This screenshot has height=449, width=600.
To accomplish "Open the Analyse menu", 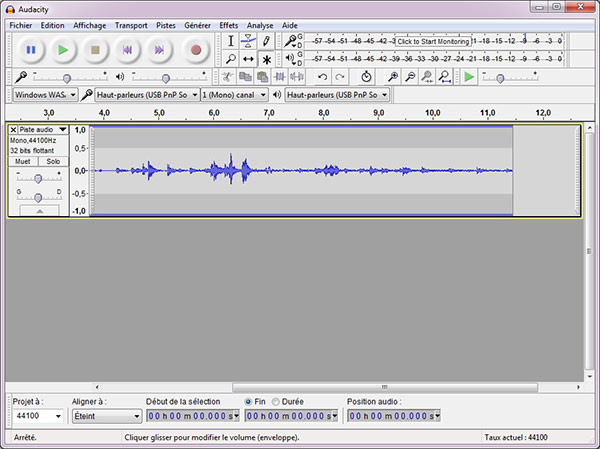I will (x=260, y=25).
